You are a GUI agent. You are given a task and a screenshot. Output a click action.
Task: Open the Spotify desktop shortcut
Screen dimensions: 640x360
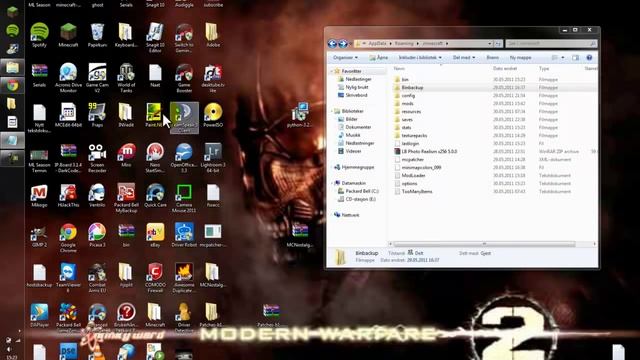point(39,35)
